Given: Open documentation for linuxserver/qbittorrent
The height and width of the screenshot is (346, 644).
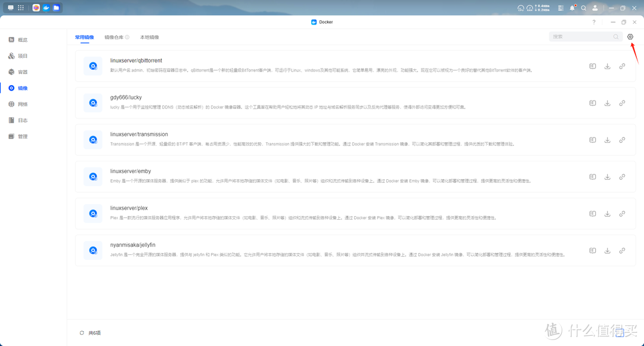Looking at the screenshot, I should tap(593, 67).
